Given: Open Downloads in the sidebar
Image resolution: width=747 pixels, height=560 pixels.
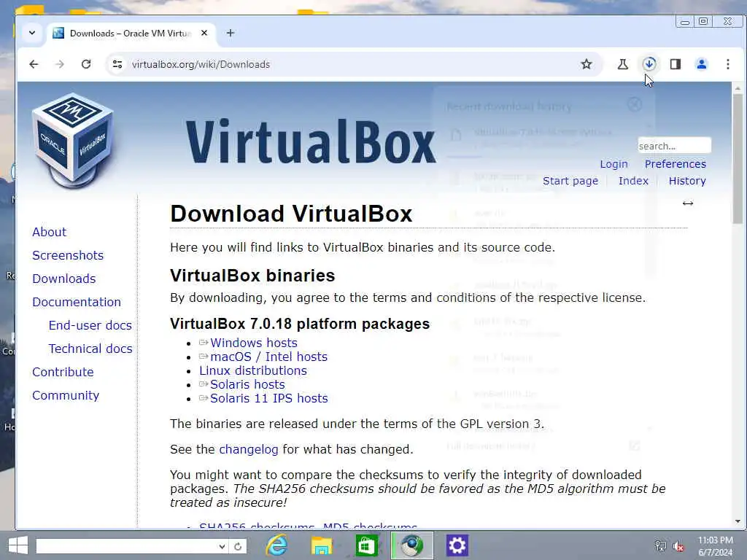Looking at the screenshot, I should [x=64, y=279].
